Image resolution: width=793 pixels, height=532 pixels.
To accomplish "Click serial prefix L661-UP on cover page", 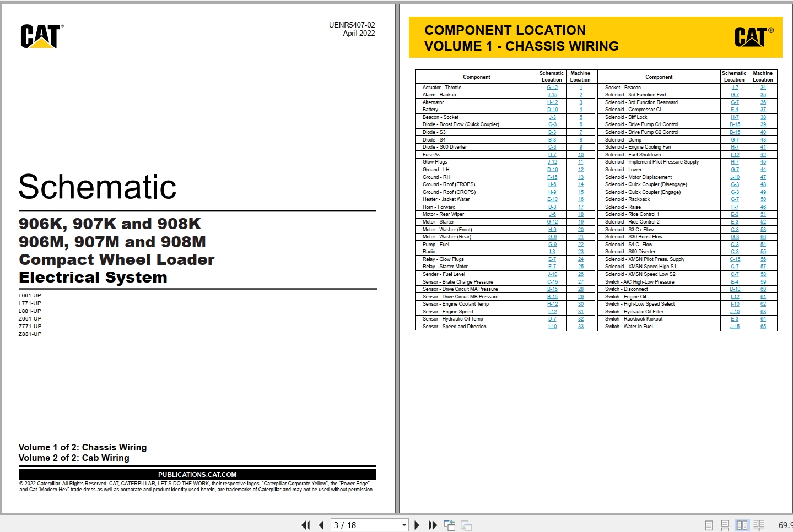I will tap(30, 296).
